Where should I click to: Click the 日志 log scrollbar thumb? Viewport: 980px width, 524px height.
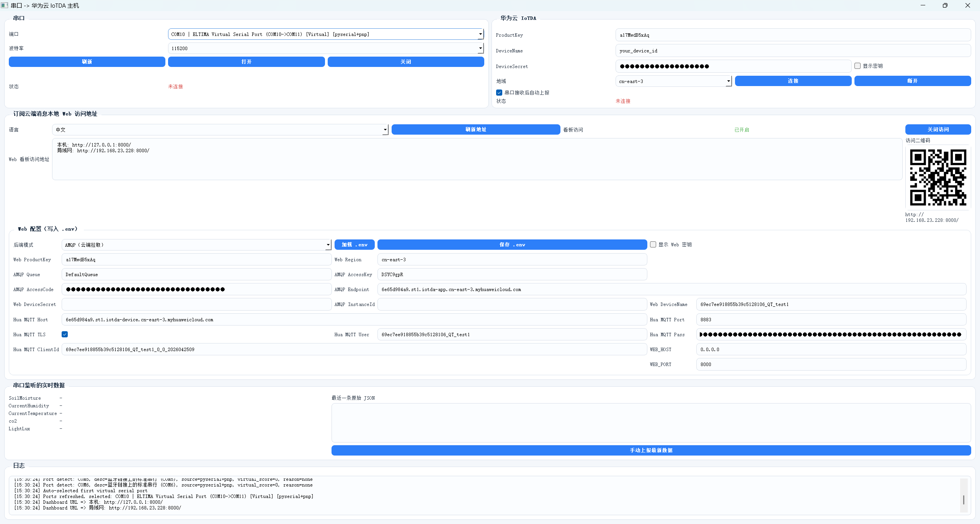tap(964, 500)
